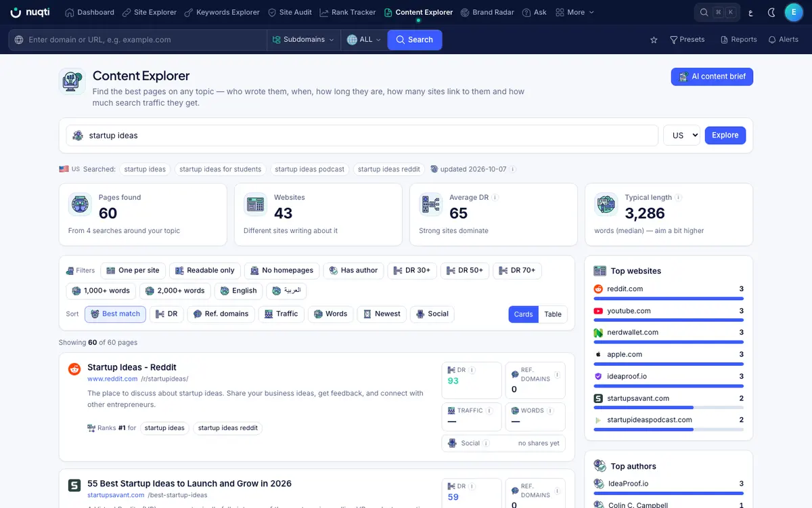Click info icon in Reddit DR box
Viewport: 812px width, 508px height.
pos(472,371)
